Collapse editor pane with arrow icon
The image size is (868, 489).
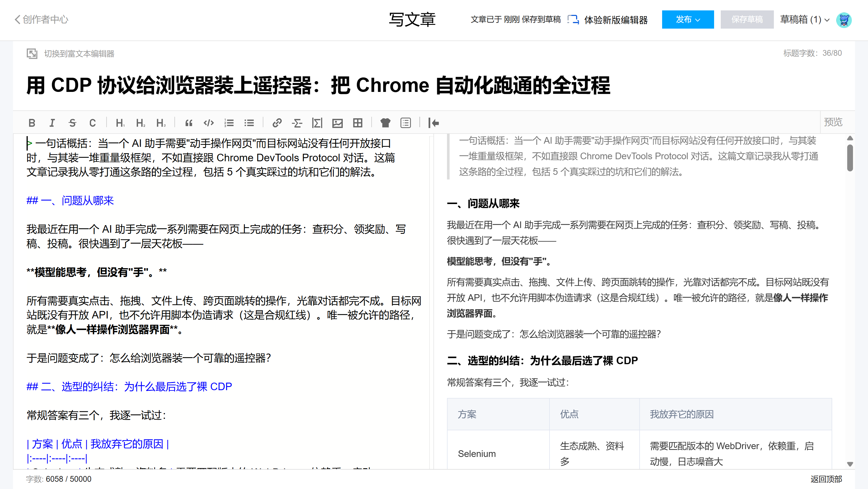click(433, 123)
